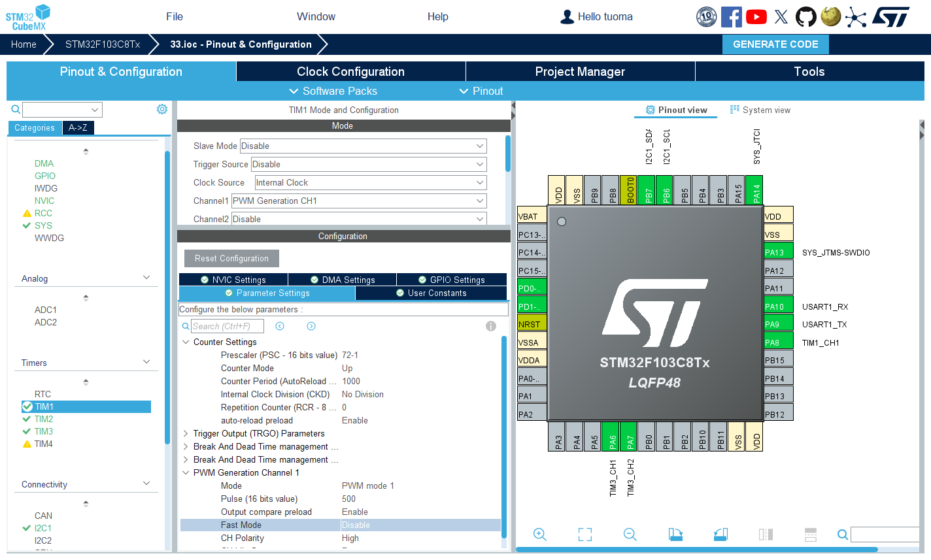Expand Trigger Output (TRGO) Parameters
This screenshot has width=931, height=560.
coord(186,433)
